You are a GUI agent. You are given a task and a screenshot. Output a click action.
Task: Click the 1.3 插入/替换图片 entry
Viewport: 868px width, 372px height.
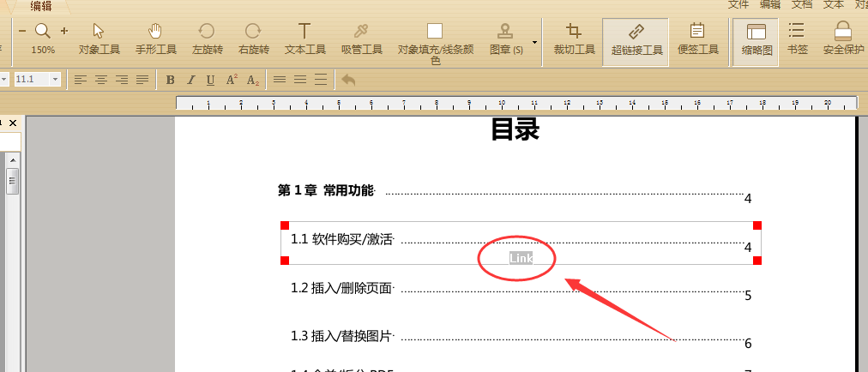pos(341,335)
